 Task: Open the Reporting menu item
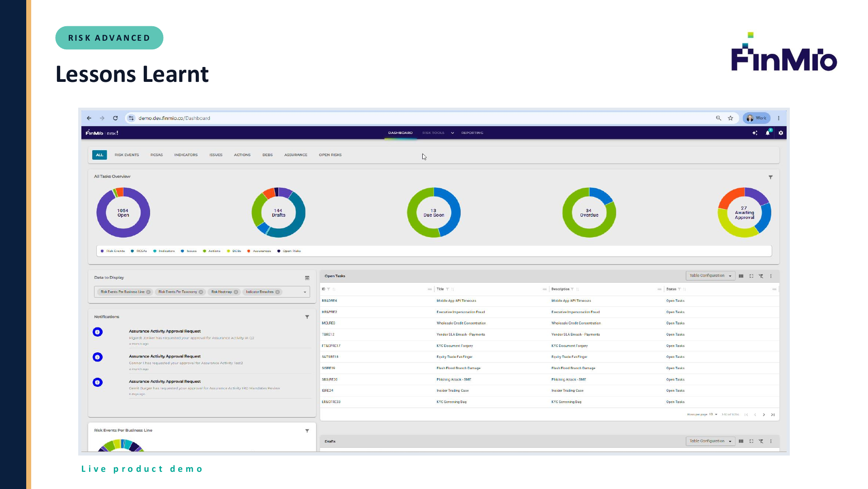pyautogui.click(x=472, y=133)
